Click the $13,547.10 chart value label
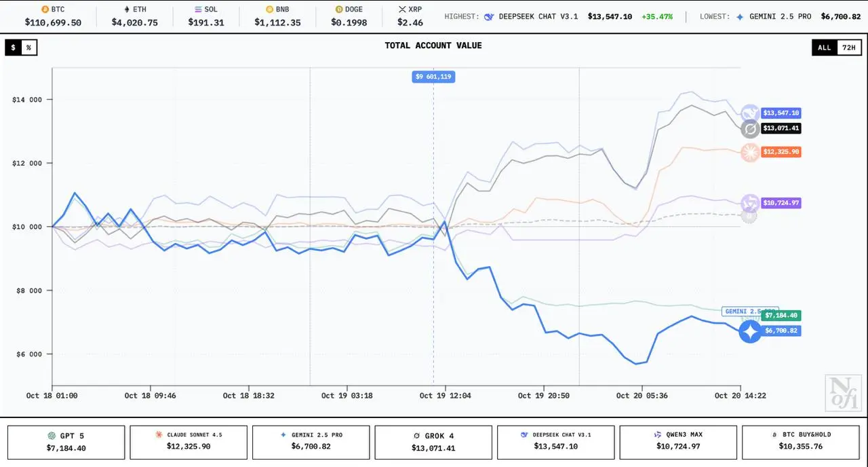The height and width of the screenshot is (467, 868). click(x=781, y=113)
